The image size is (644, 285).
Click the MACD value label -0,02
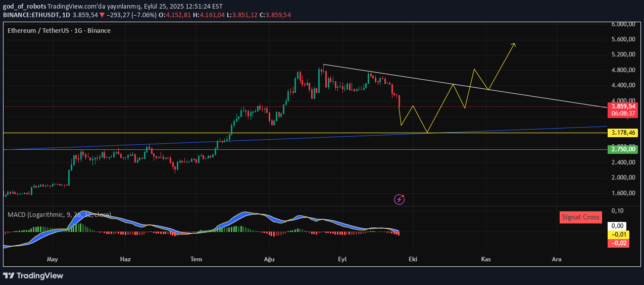click(618, 243)
